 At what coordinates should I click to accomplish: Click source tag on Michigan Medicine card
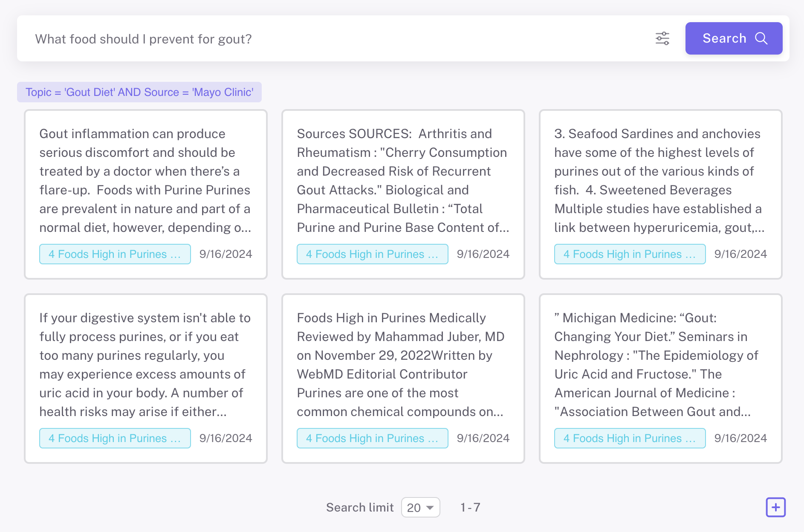pyautogui.click(x=630, y=438)
